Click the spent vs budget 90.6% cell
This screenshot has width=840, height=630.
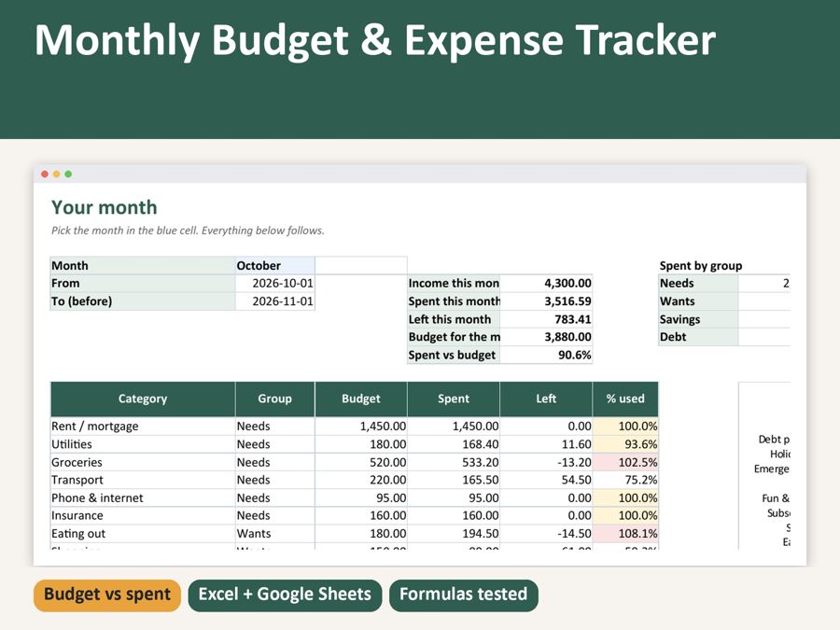(546, 355)
